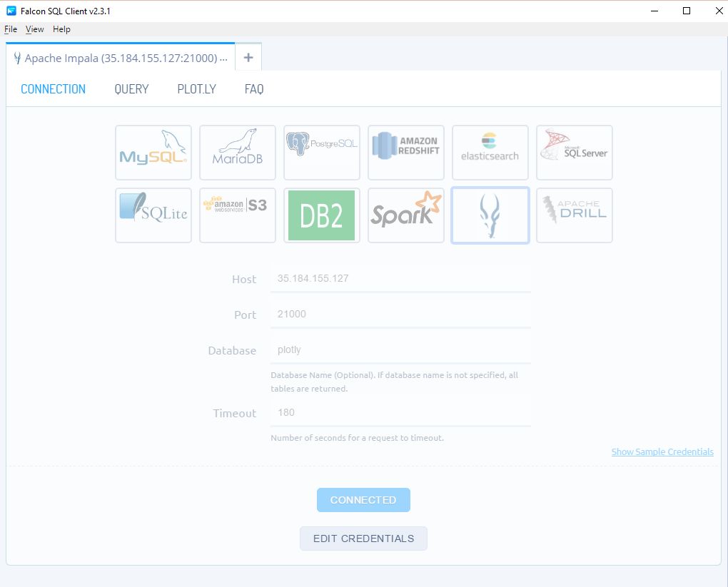Choose the Amazon Redshift tile
Viewport: 728px width, 587px height.
tap(406, 152)
